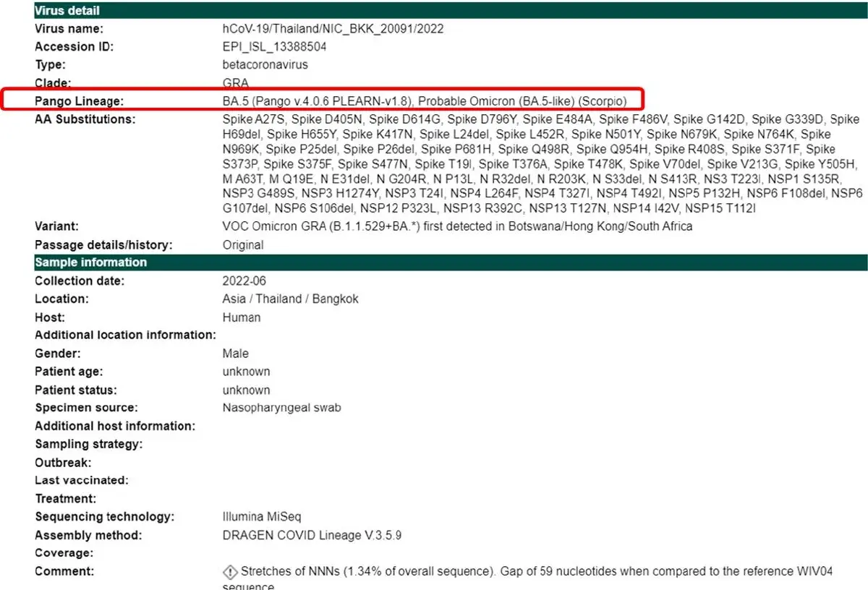Screen dimensions: 868x590
Task: Click 'unknown' in the Patient age row
Action: 246,372
